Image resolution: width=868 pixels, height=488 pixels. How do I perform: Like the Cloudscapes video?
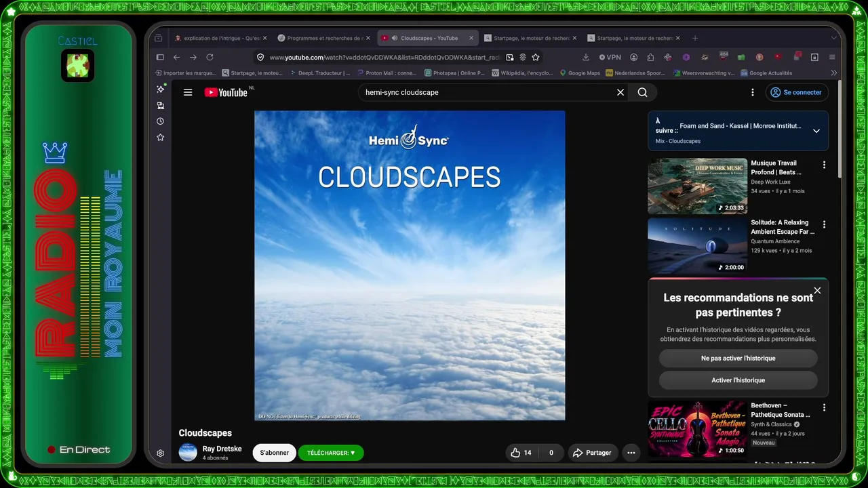tap(520, 453)
